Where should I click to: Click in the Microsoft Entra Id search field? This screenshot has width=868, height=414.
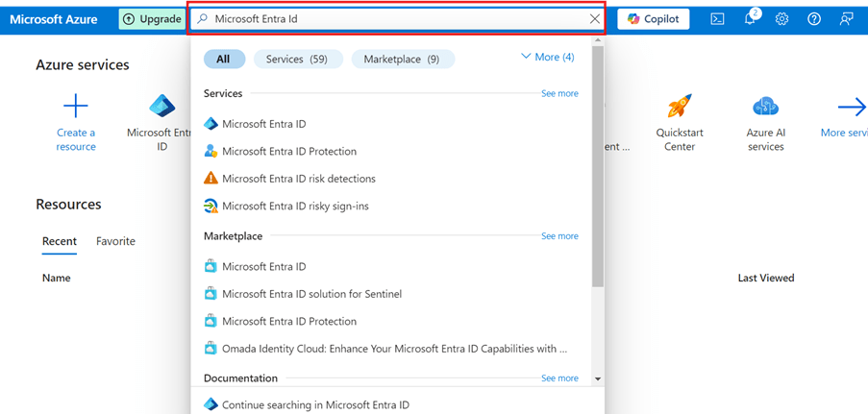(x=394, y=19)
